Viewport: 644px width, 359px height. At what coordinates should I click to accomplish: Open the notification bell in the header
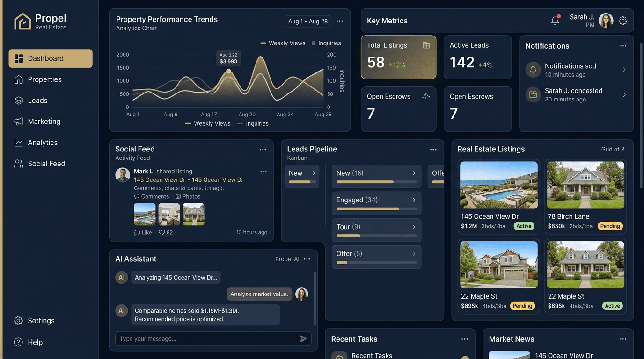555,20
